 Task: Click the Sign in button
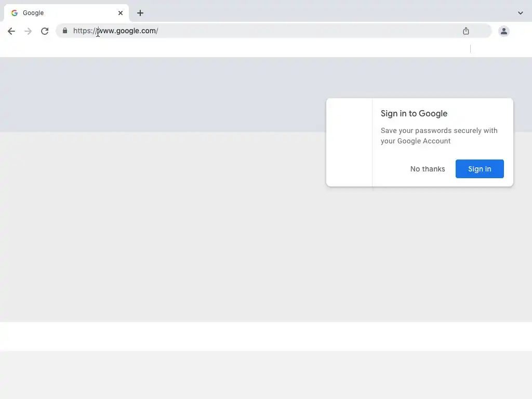[x=480, y=169]
